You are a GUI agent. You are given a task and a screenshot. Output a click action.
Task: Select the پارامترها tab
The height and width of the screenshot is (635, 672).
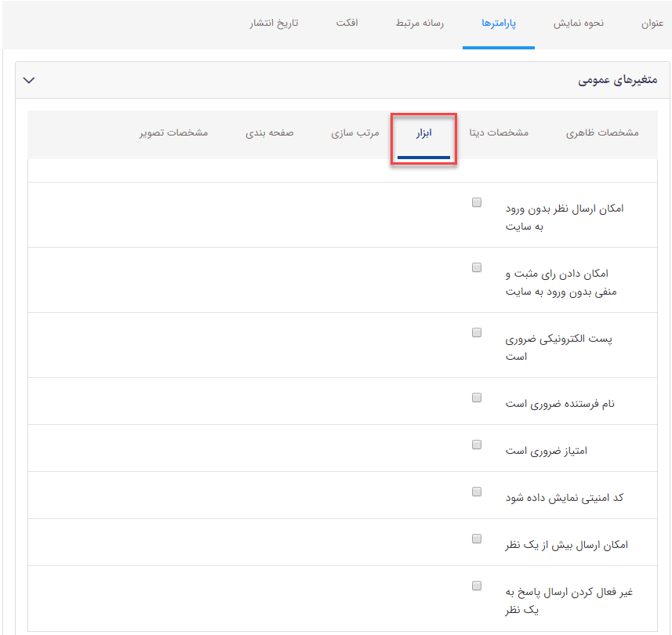tap(499, 24)
